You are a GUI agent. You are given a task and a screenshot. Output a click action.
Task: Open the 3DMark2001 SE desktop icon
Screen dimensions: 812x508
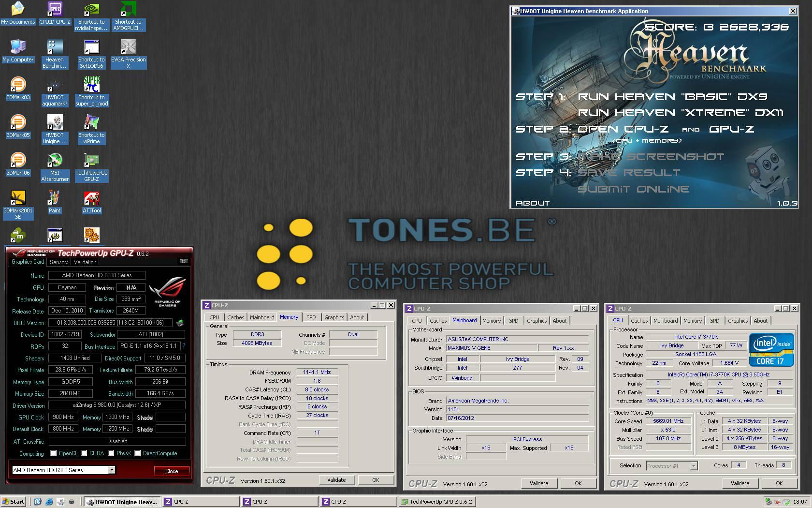pyautogui.click(x=18, y=205)
